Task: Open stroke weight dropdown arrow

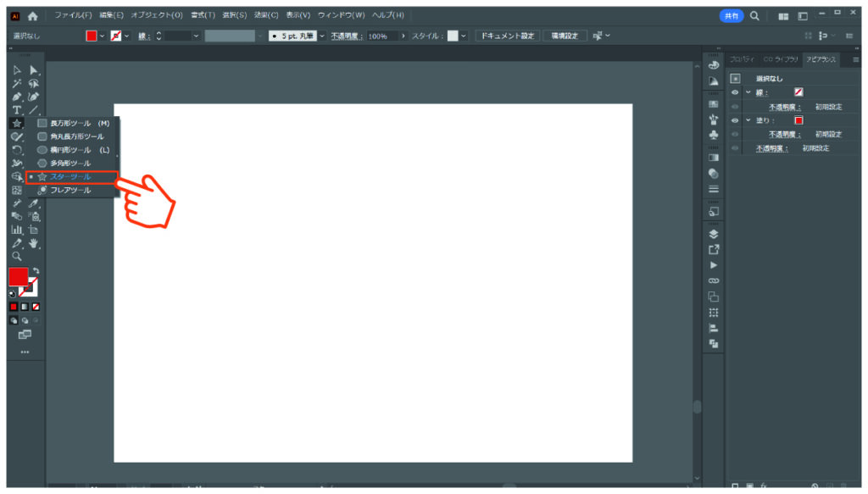Action: point(196,36)
